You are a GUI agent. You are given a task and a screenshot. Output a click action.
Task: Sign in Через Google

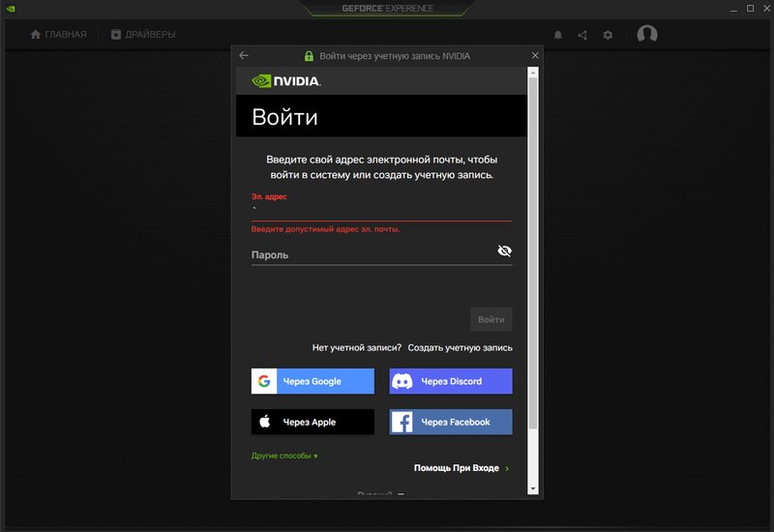[313, 381]
